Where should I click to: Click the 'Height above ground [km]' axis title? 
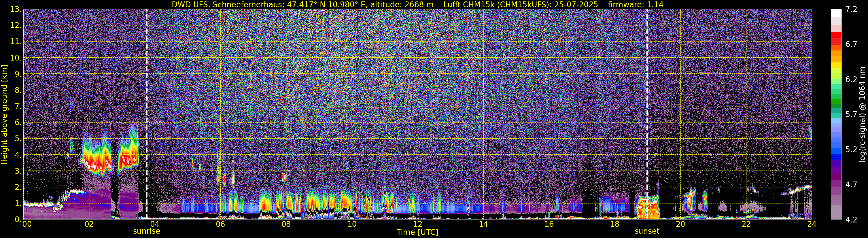click(4, 115)
